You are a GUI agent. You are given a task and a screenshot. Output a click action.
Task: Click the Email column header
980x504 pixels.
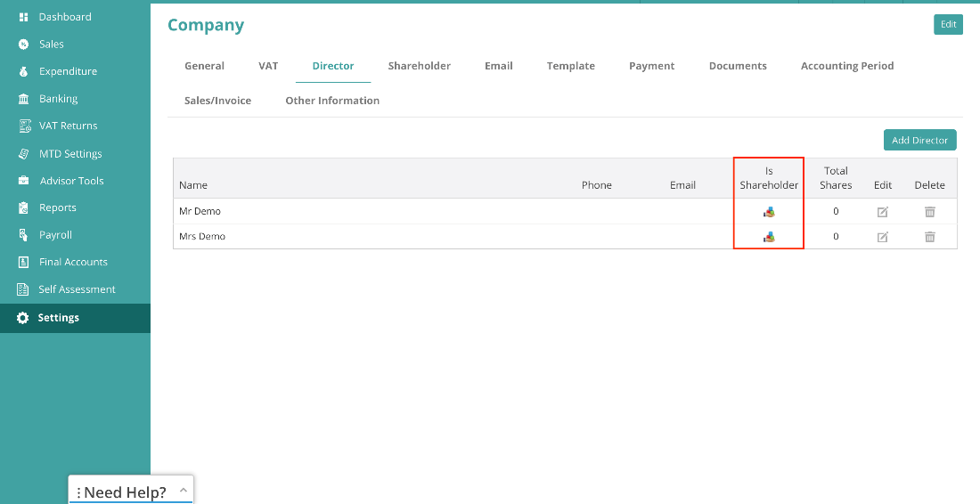pos(682,185)
